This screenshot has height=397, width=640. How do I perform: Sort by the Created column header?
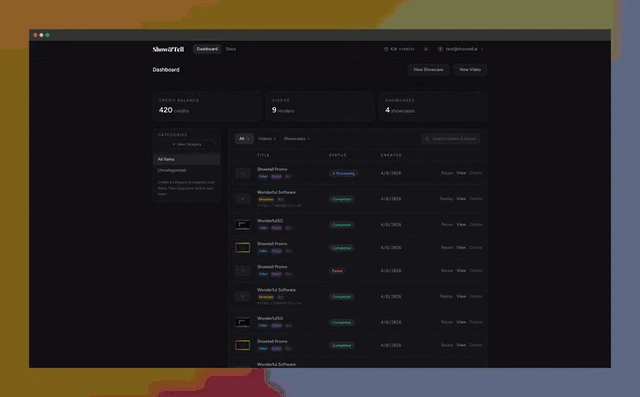click(x=391, y=155)
